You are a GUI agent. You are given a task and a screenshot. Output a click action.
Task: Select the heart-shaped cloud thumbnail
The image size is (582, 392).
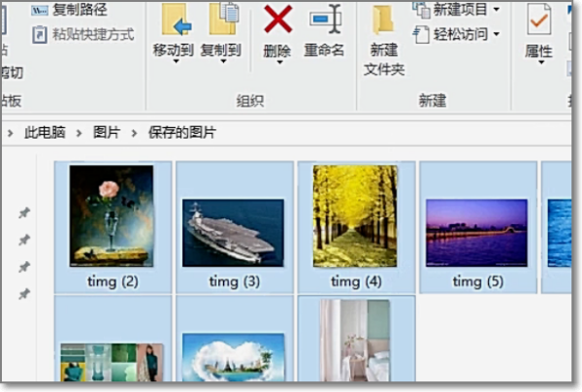[234, 357]
